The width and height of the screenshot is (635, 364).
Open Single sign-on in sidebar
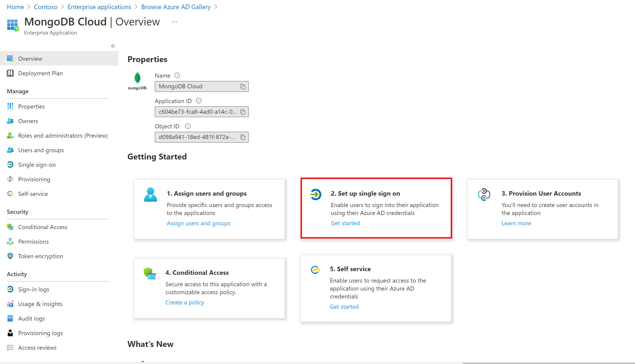pyautogui.click(x=37, y=165)
